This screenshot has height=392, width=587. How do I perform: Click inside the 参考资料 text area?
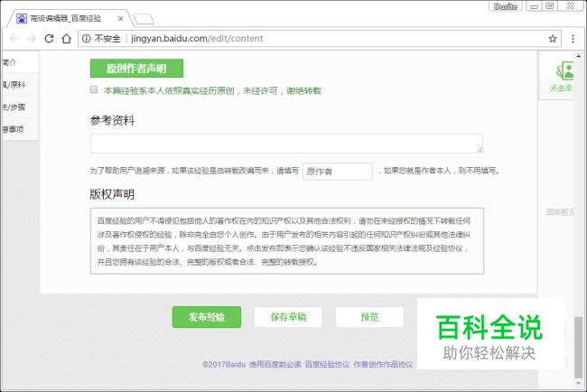[286, 144]
